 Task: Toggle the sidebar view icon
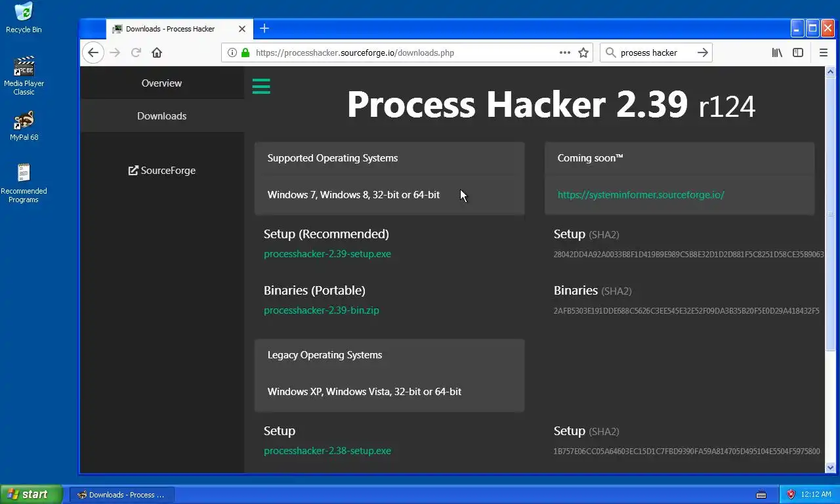click(798, 52)
